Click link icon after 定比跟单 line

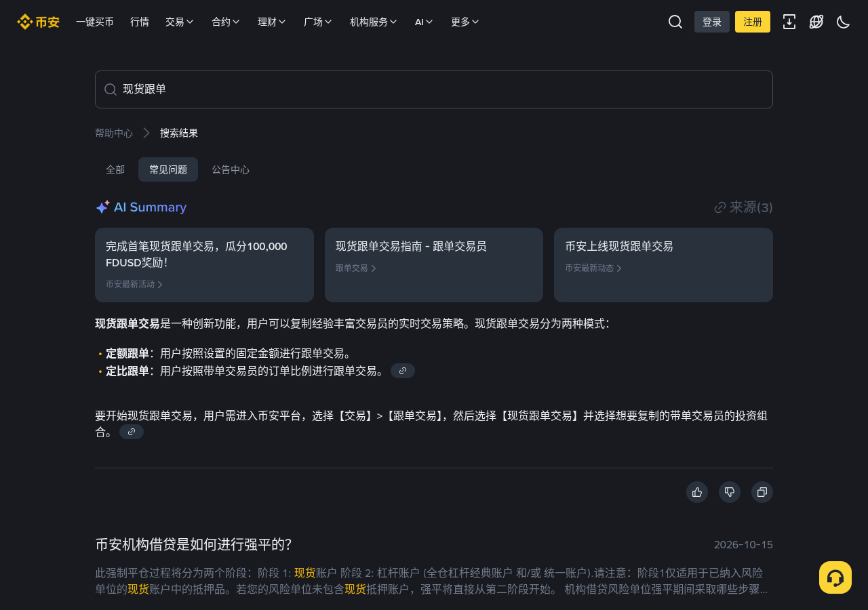tap(403, 371)
